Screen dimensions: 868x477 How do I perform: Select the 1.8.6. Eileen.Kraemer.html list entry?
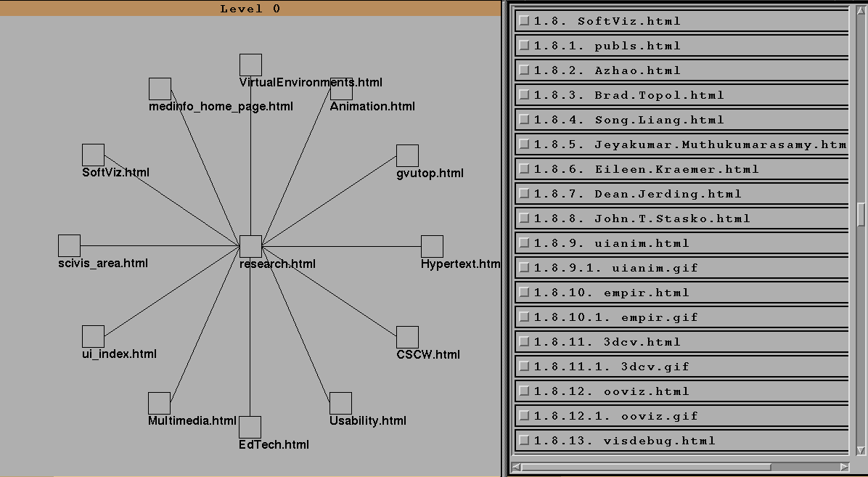pyautogui.click(x=676, y=169)
